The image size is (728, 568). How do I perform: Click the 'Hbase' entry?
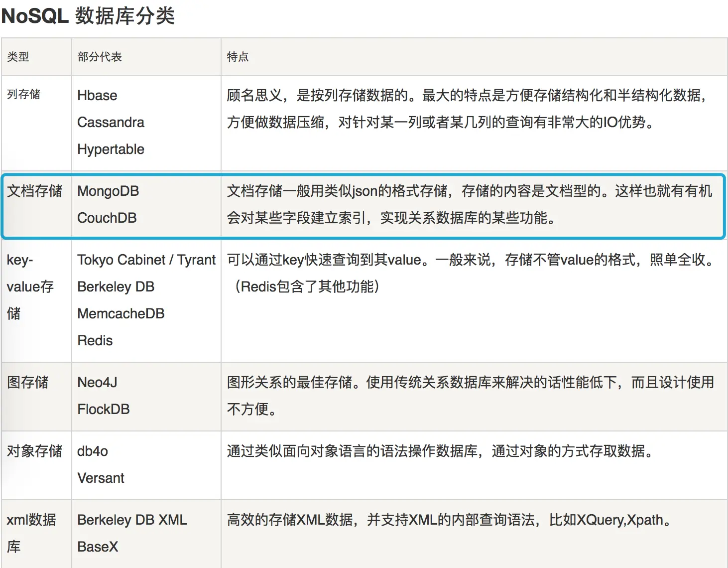pos(97,95)
